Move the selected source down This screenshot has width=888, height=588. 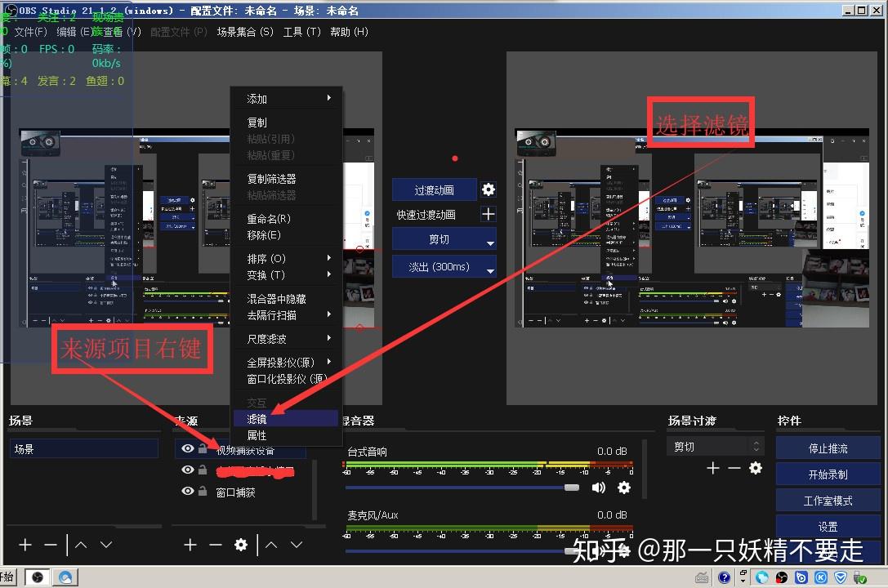click(297, 545)
